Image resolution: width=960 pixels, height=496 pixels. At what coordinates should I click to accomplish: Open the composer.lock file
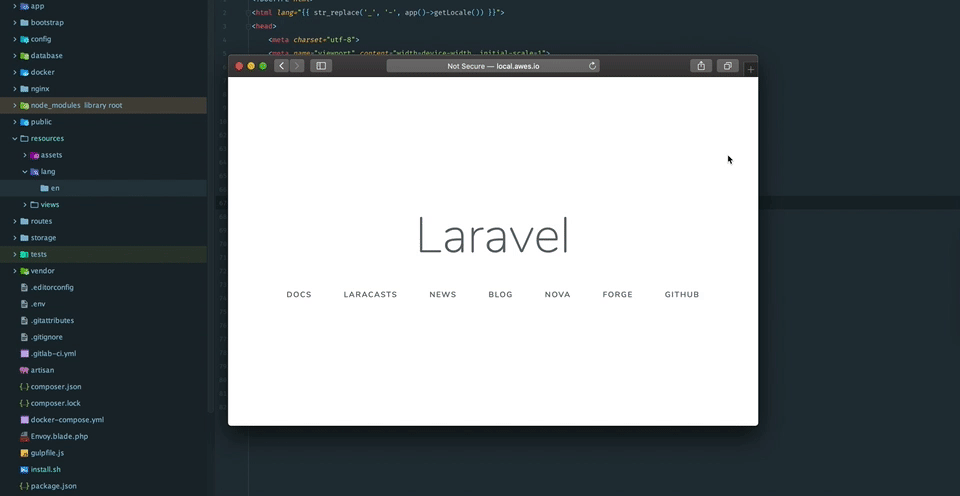pyautogui.click(x=55, y=403)
